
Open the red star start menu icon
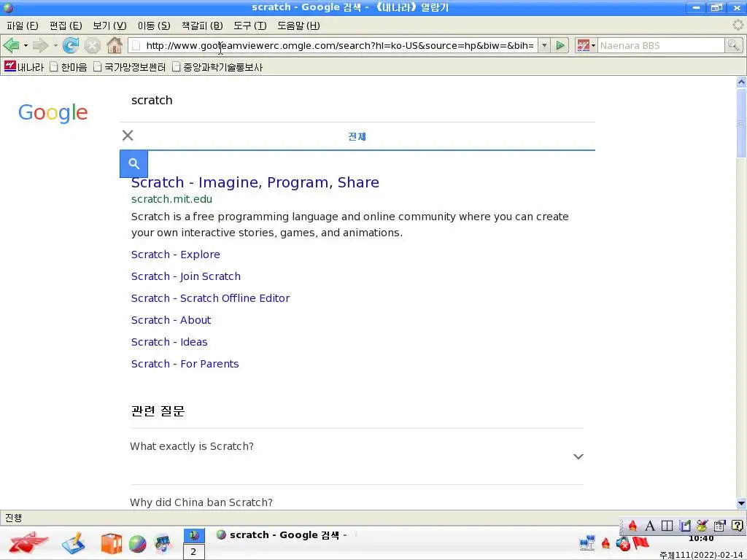(x=28, y=542)
